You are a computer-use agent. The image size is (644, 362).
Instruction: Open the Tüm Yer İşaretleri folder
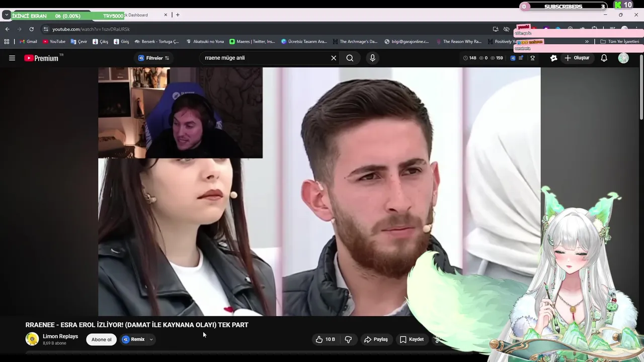click(x=619, y=42)
